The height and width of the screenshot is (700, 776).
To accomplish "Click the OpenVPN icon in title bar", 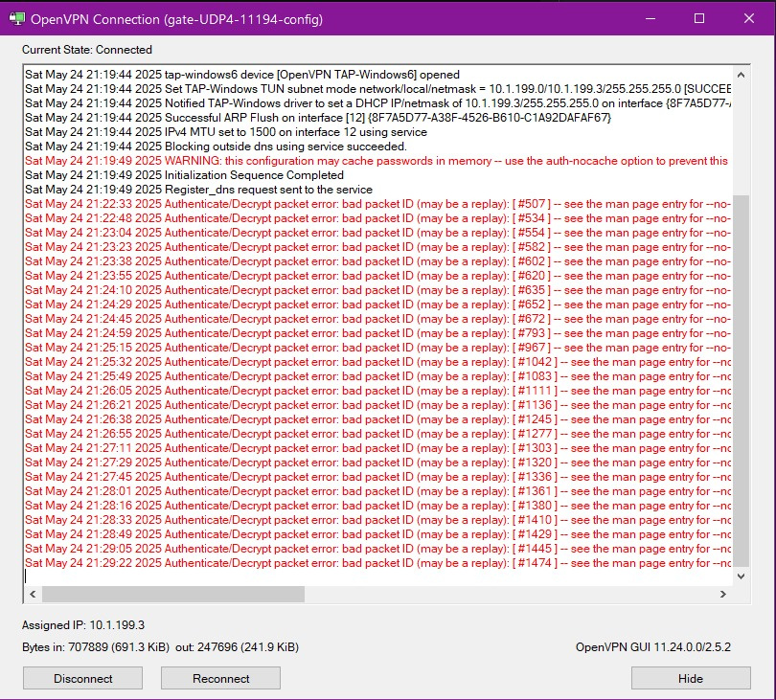I will 17,19.
